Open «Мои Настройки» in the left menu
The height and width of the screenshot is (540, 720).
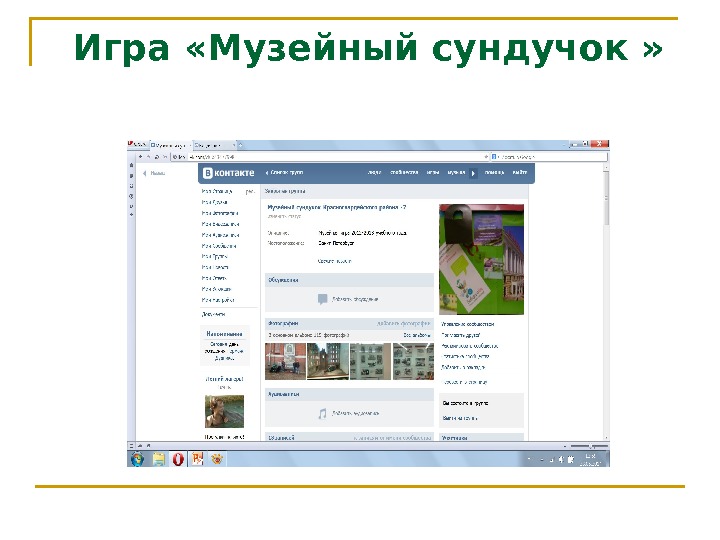pyautogui.click(x=218, y=300)
